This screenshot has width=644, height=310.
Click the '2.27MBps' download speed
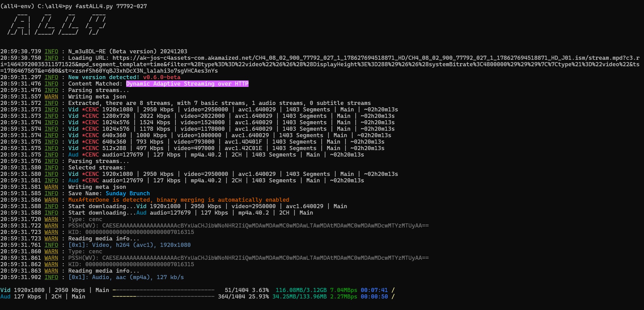344,297
